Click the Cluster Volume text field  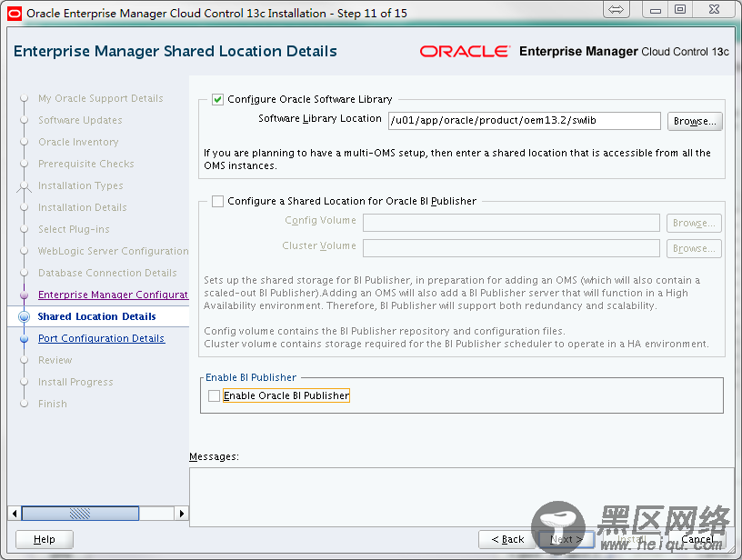pos(511,248)
